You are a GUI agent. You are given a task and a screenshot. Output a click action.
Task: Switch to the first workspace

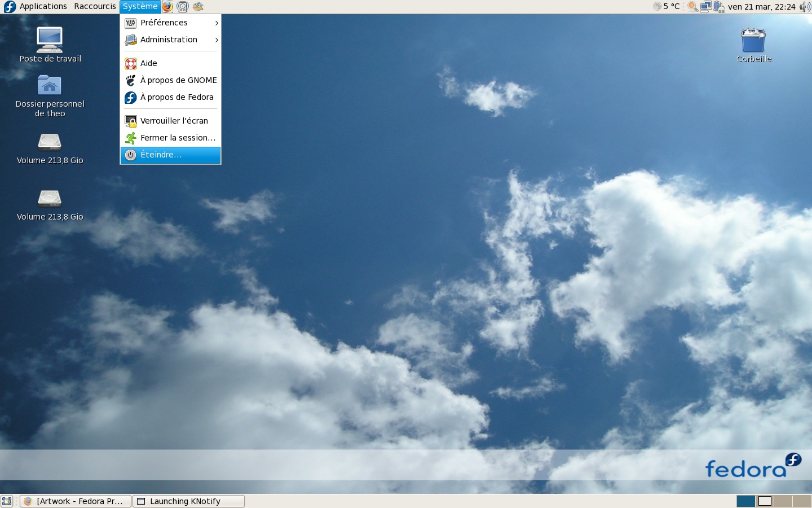(745, 501)
